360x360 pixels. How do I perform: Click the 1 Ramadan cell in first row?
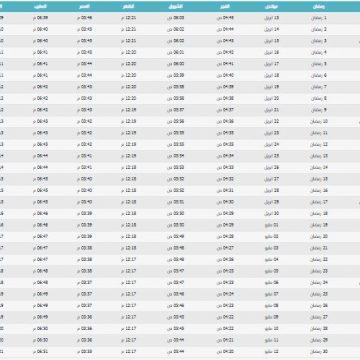coord(319,18)
